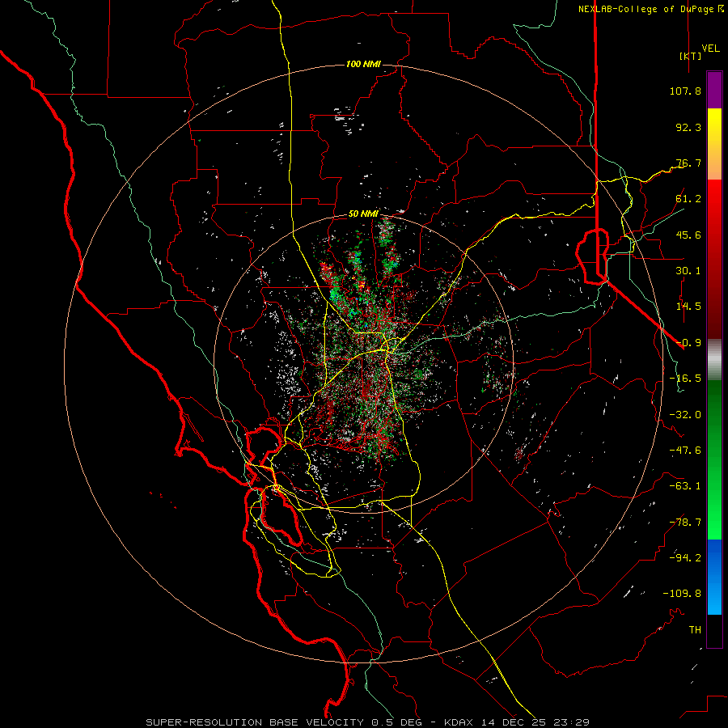
Task: Select the 107.8 legend value
Action: point(685,91)
